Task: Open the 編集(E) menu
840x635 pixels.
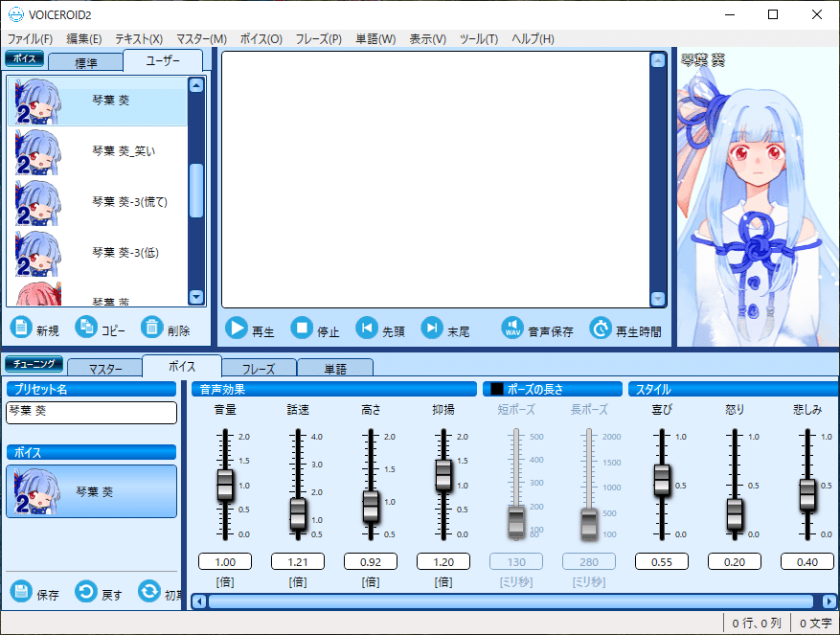Action: click(x=84, y=38)
